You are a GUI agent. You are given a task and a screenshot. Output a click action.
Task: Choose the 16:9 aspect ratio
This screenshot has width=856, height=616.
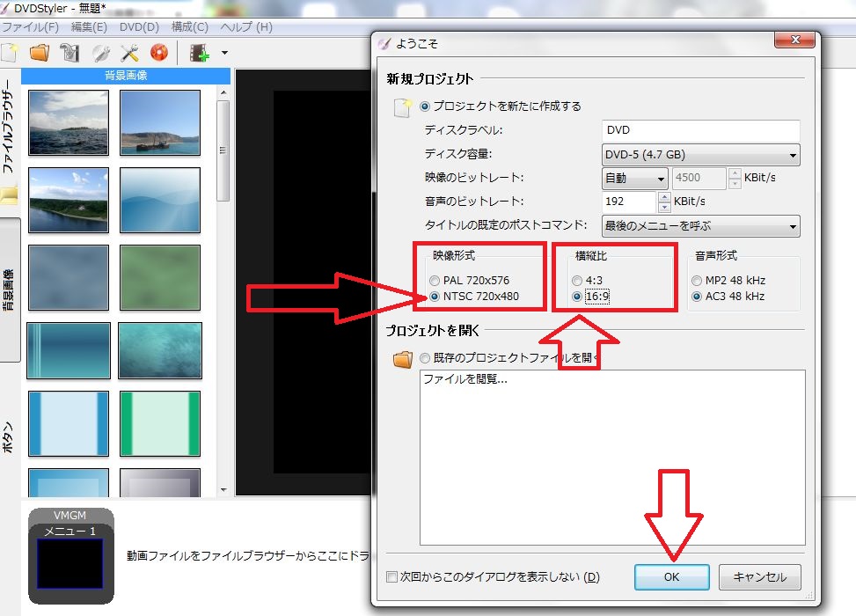click(x=577, y=297)
